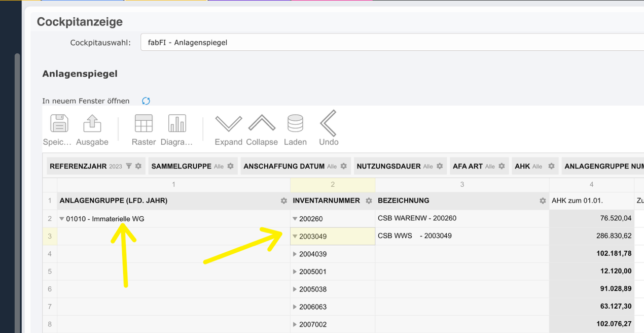Image resolution: width=644 pixels, height=333 pixels.
Task: Collapse the 01010 Immaterielle WG group
Action: pos(62,219)
